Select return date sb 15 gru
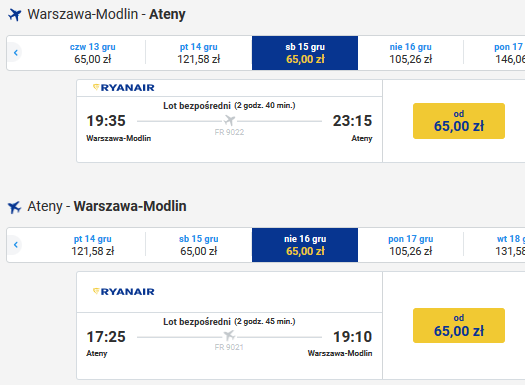The image size is (525, 385). pos(199,245)
